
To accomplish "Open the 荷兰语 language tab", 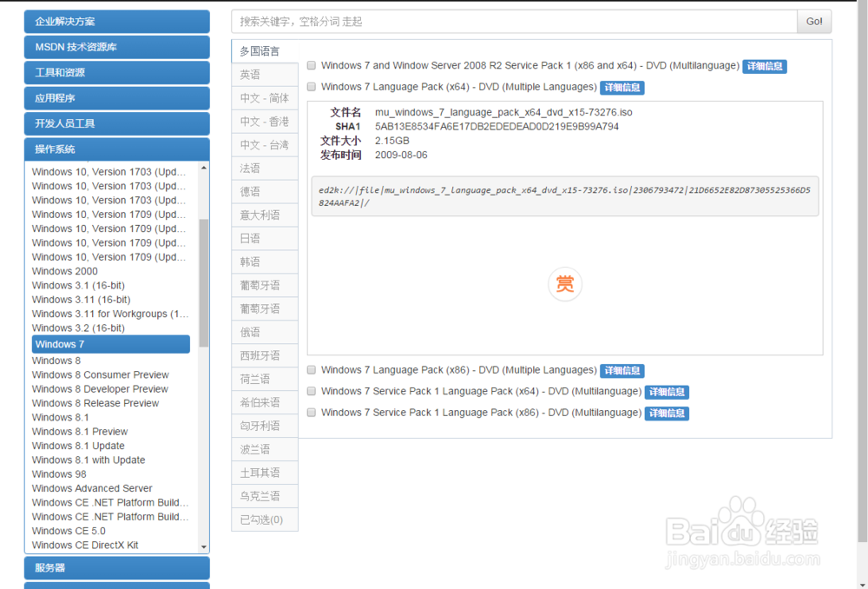I will [x=265, y=379].
